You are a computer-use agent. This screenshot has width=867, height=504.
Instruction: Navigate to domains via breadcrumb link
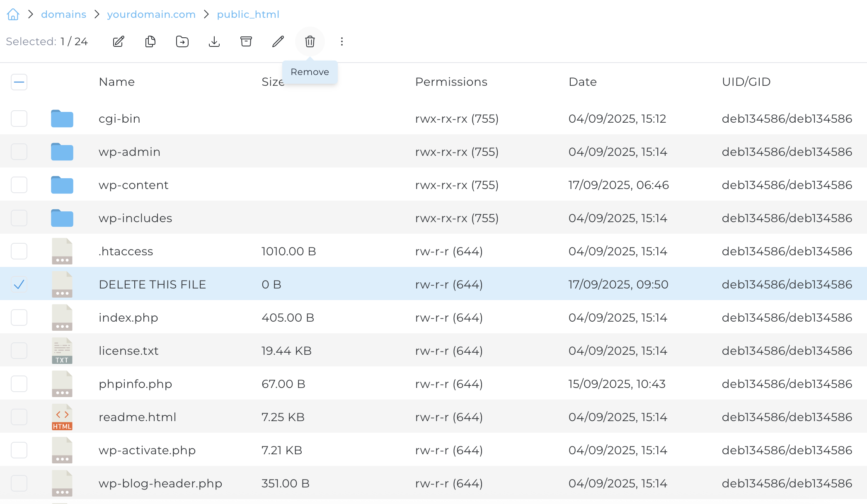(x=63, y=14)
